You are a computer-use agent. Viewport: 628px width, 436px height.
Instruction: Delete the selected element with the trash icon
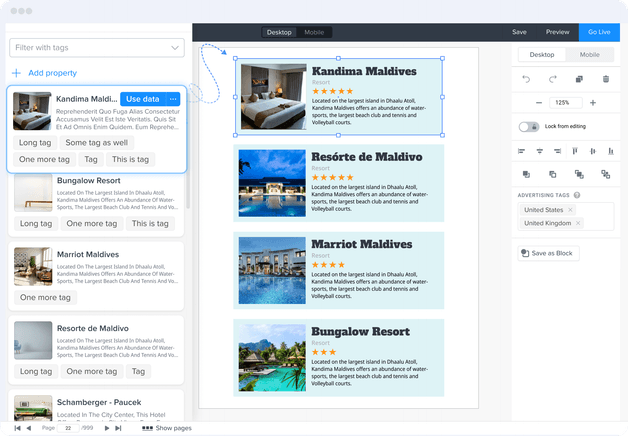click(606, 79)
